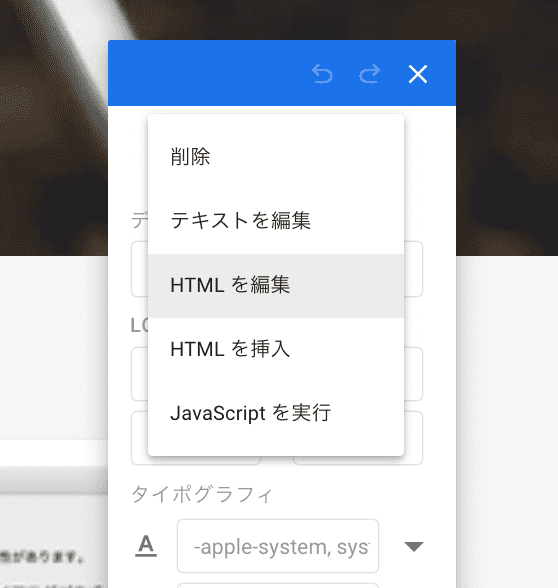The image size is (558, 588).
Task: Click the field edge right of JavaScript を実行
Action: 414,438
